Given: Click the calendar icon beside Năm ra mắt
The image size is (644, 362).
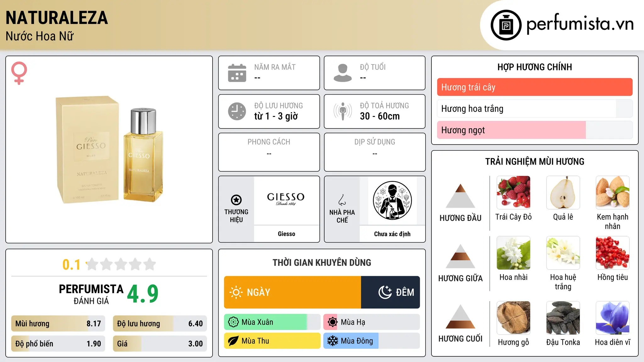Looking at the screenshot, I should [x=237, y=73].
